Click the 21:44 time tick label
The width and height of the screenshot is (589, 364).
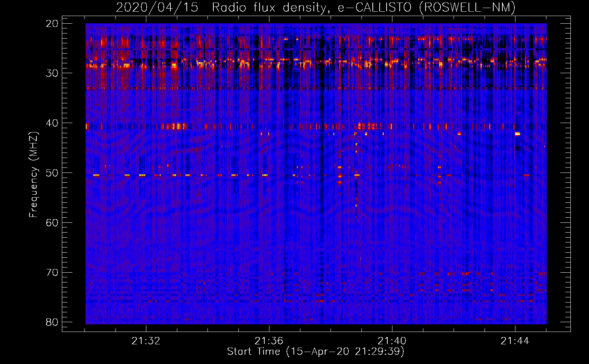(515, 341)
